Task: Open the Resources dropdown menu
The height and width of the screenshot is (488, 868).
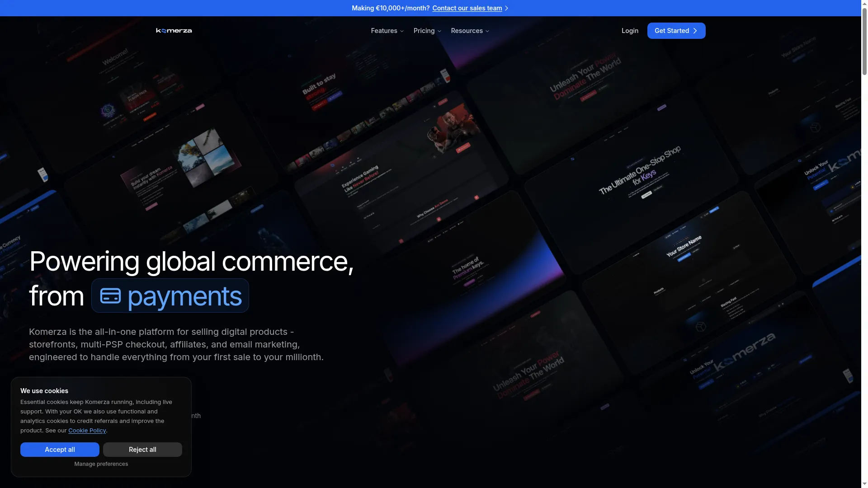Action: [x=470, y=31]
